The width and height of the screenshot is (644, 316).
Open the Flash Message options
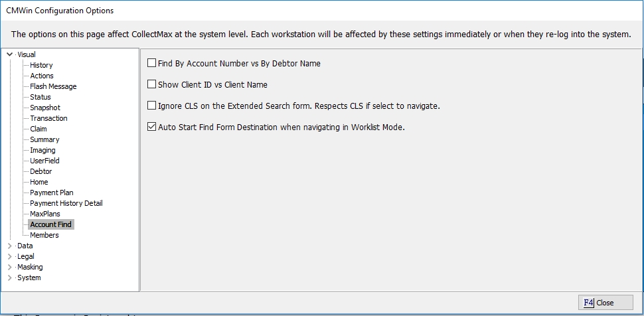53,86
